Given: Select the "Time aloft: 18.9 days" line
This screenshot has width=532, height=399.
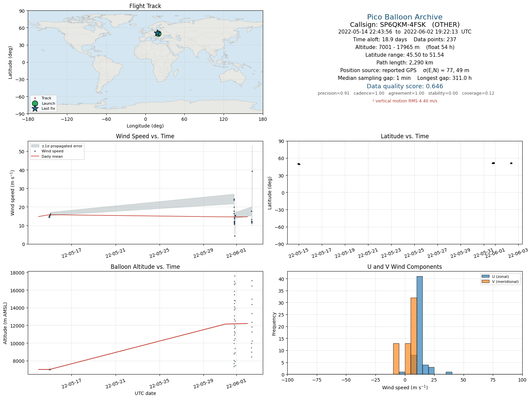Looking at the screenshot, I should 405,40.
